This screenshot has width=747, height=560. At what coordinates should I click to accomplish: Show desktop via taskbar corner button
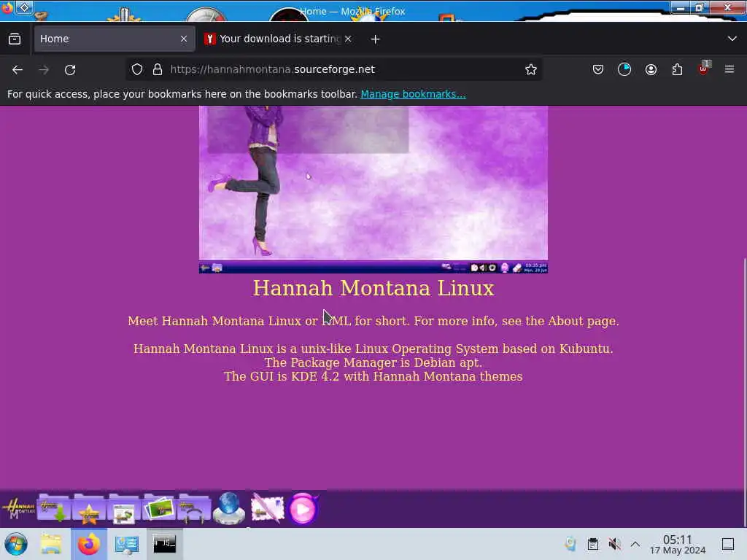click(727, 544)
